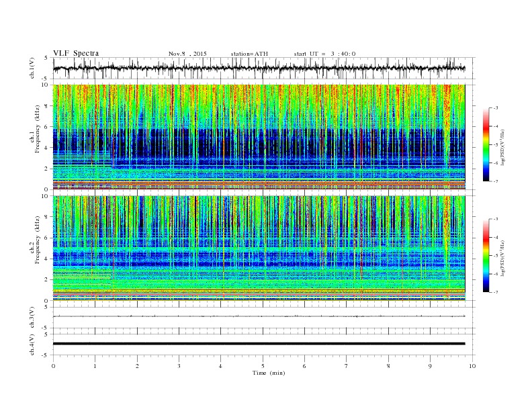The image size is (532, 411).
Task: Click the "-5" tick on ch.1 colorbar
Action: [x=496, y=144]
